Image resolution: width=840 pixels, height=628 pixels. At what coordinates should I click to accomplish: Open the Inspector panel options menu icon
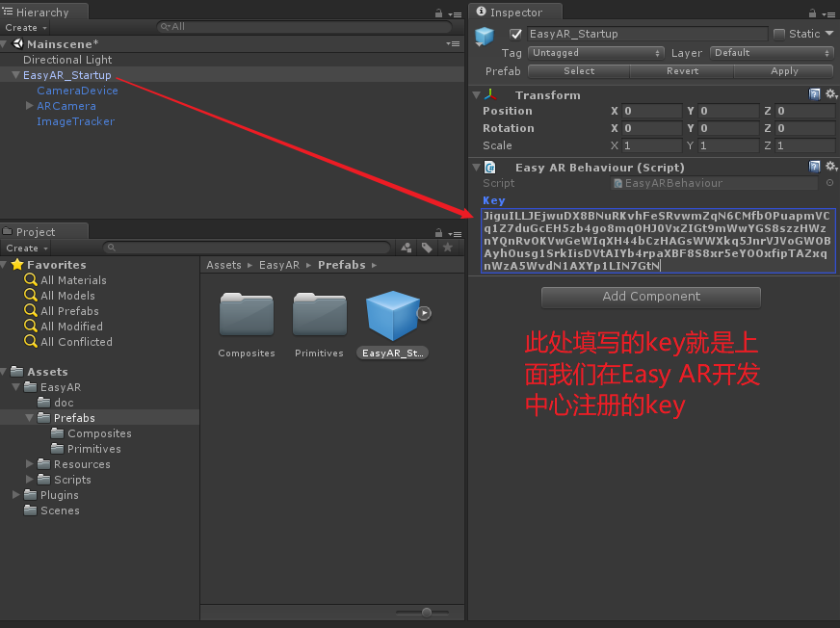(828, 14)
